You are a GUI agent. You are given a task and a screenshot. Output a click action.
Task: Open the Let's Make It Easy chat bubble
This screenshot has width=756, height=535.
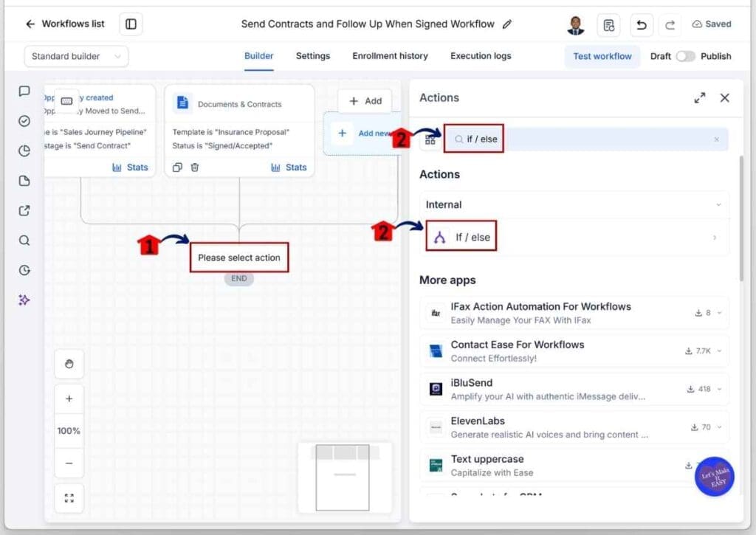714,477
